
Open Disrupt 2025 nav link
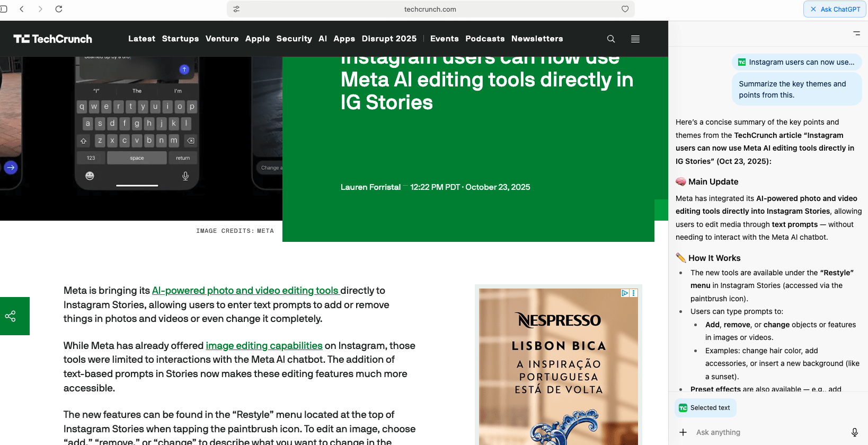point(389,39)
